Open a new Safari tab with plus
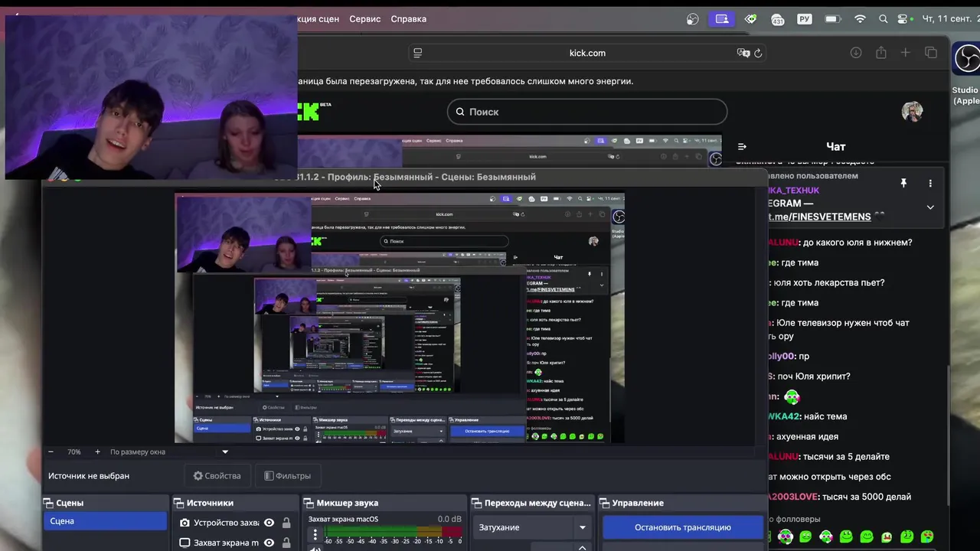Screen dimensions: 980x551 906,53
